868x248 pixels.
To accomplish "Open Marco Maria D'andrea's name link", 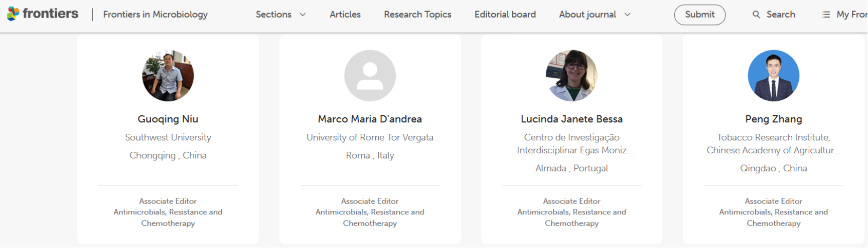I will [370, 119].
